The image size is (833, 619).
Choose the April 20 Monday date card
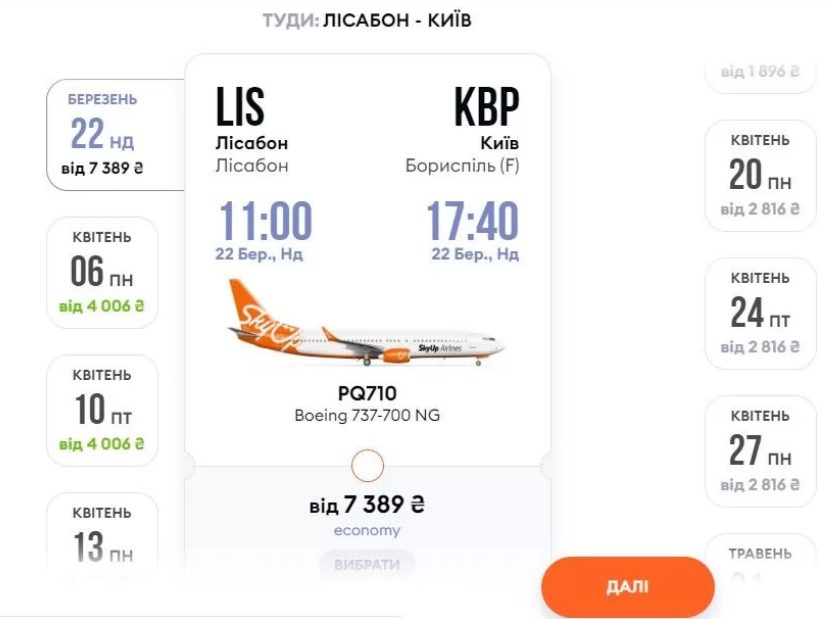click(760, 175)
